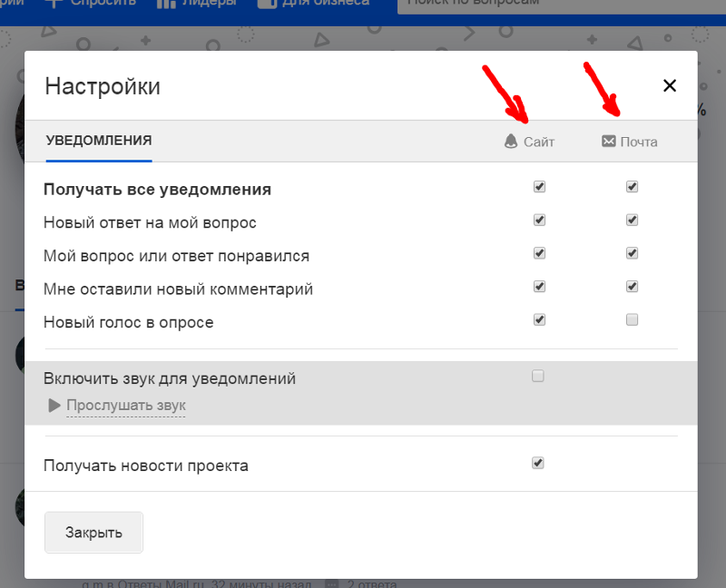
Task: Enable mail checkbox for Новый голос в опросе
Action: click(632, 320)
